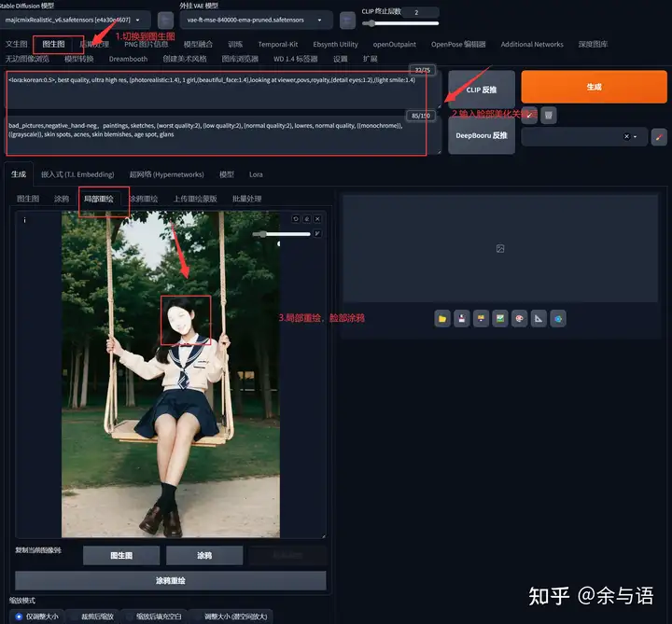Click the arrow icon to read last generation parameters
This screenshot has width=672, height=624.
(530, 116)
